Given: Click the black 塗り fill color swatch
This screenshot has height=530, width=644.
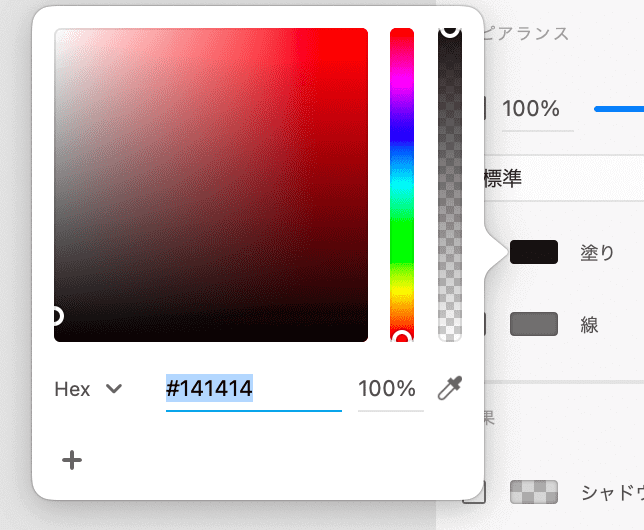Looking at the screenshot, I should [534, 252].
